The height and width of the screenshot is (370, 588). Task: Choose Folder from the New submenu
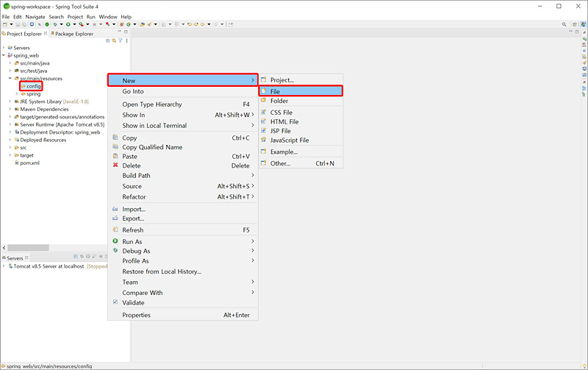(301, 101)
